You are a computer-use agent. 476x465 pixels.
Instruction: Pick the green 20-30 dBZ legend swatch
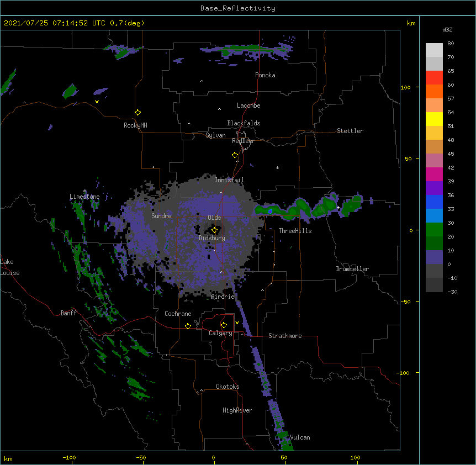tap(434, 230)
